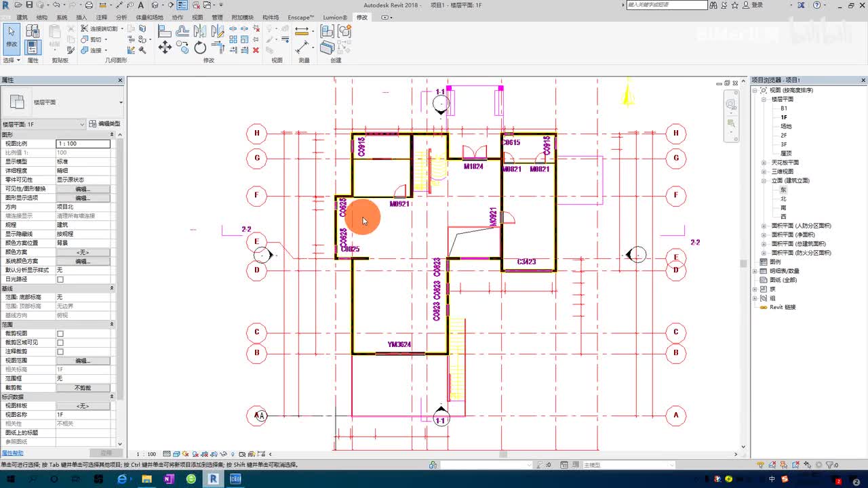Screen dimensions: 868x488
Task: Expand the 选择 panel dropdown
Action: (12, 60)
